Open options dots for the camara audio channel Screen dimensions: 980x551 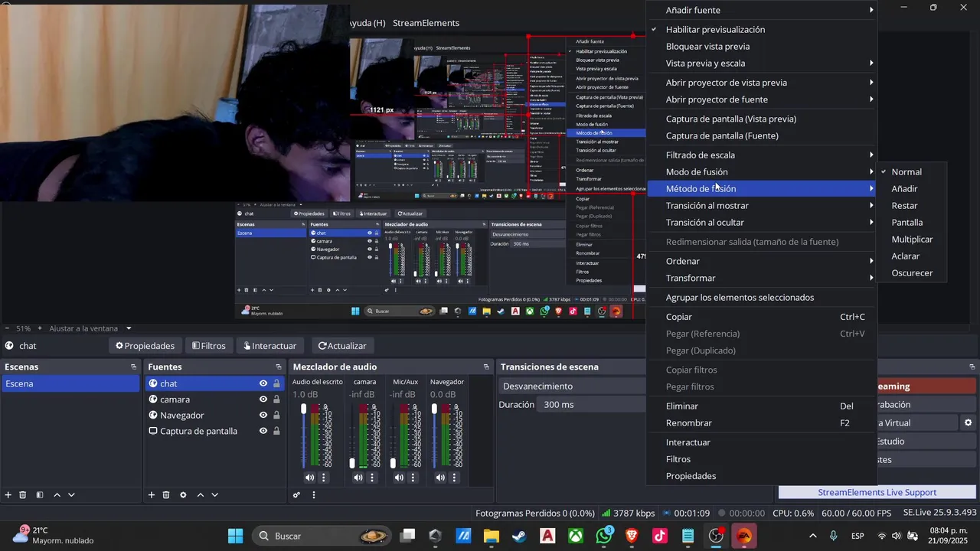tap(372, 478)
